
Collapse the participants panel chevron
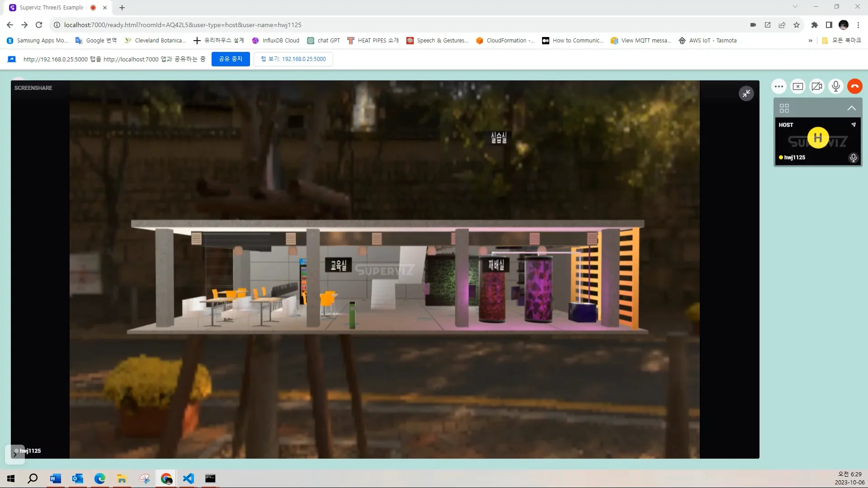pos(852,108)
